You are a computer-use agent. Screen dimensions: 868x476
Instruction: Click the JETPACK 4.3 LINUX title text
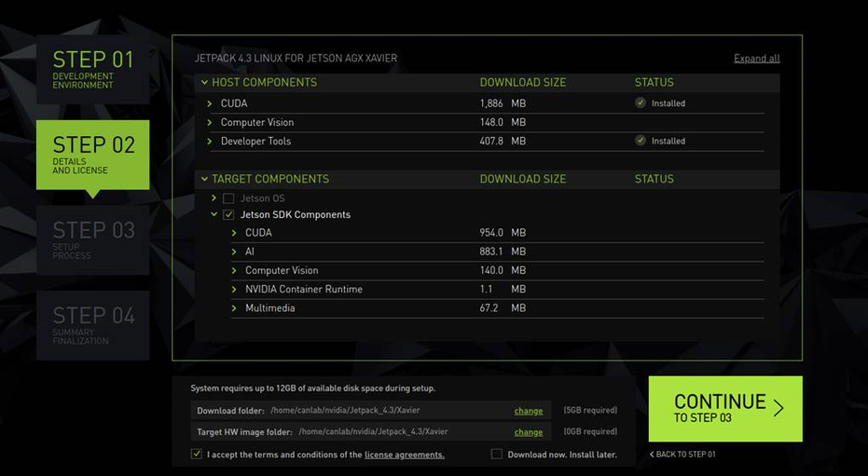point(296,58)
